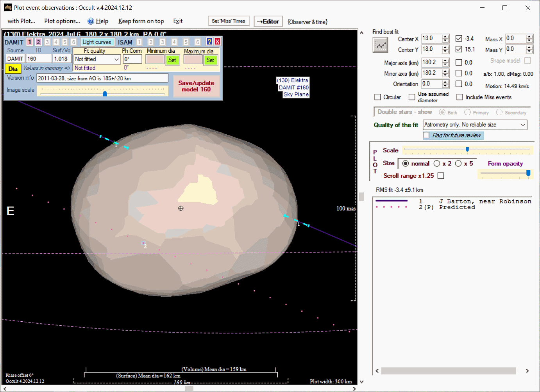Click the yellow Dia button

(13, 69)
